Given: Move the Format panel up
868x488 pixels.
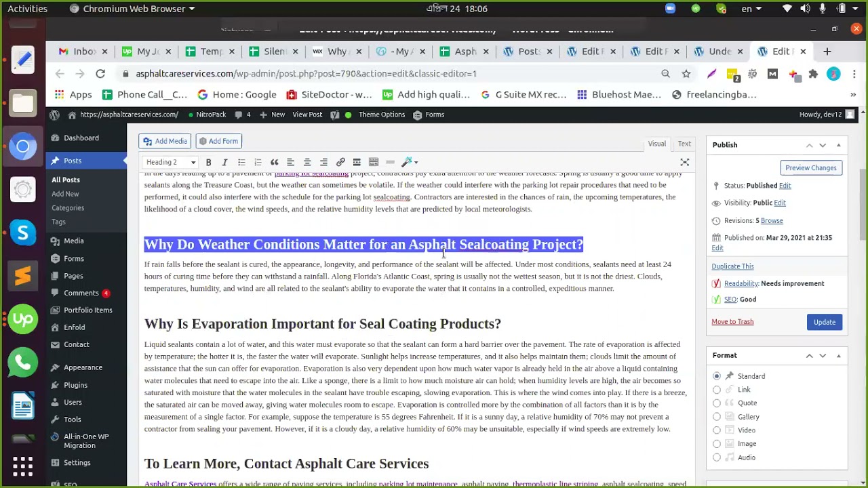Looking at the screenshot, I should click(809, 355).
